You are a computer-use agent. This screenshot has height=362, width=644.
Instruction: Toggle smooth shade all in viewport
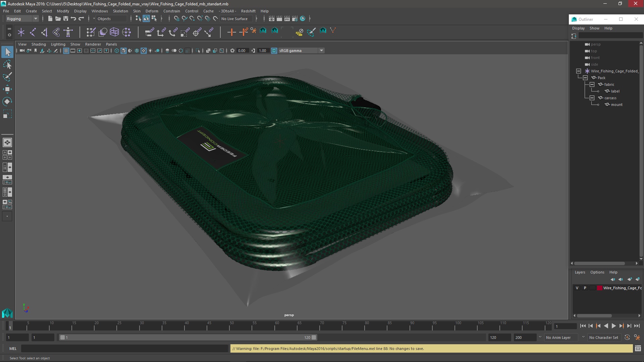click(x=123, y=51)
